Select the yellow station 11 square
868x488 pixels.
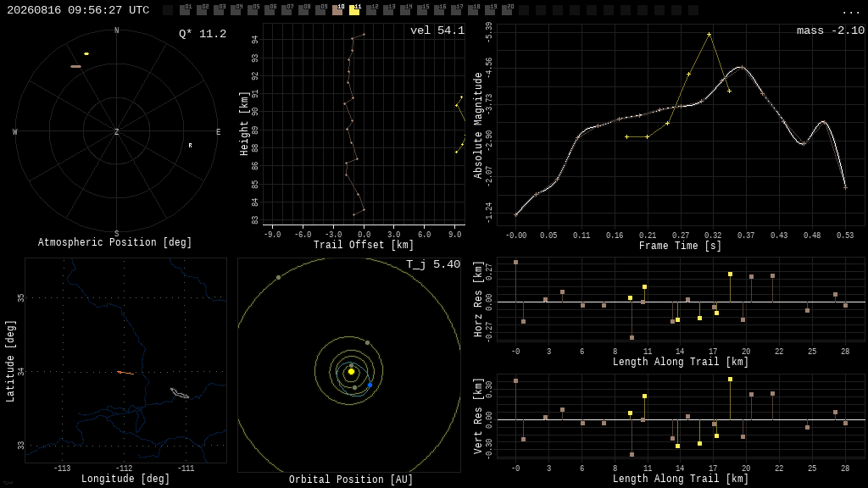click(x=354, y=10)
